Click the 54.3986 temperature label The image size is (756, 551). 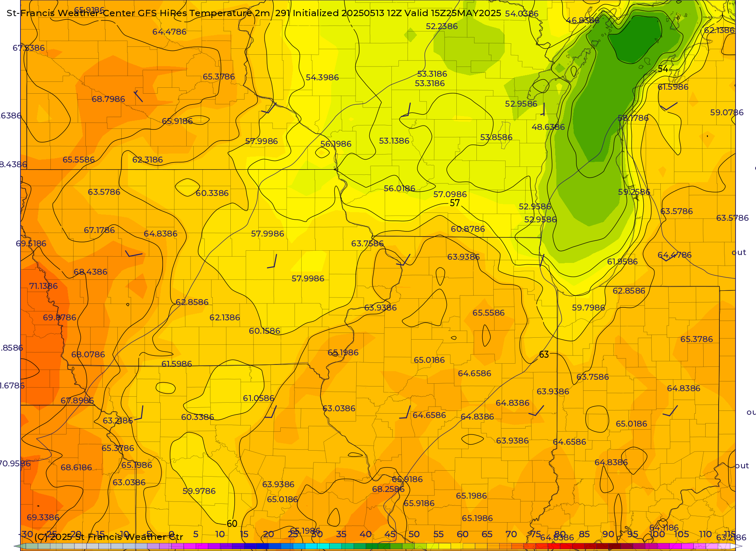322,78
